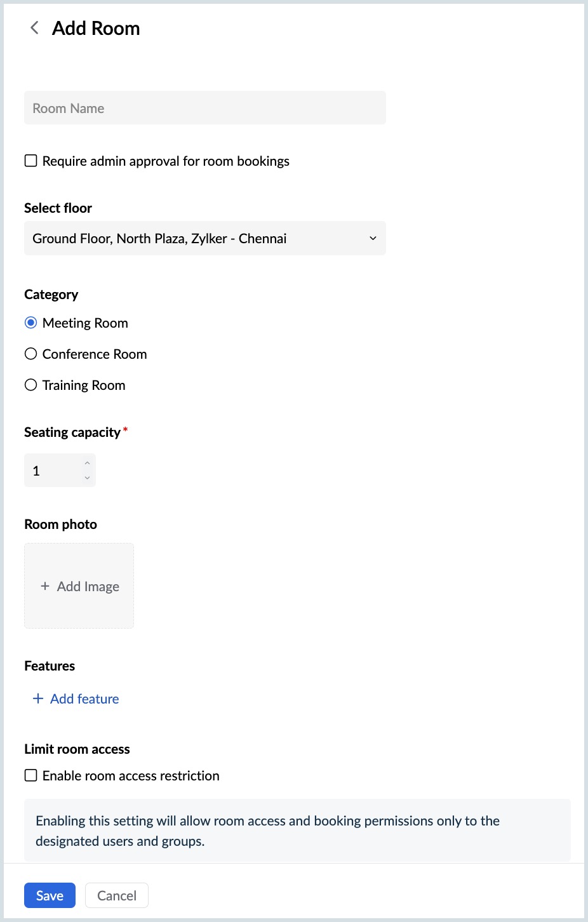Cancel adding the room
This screenshot has width=588, height=922.
(117, 895)
